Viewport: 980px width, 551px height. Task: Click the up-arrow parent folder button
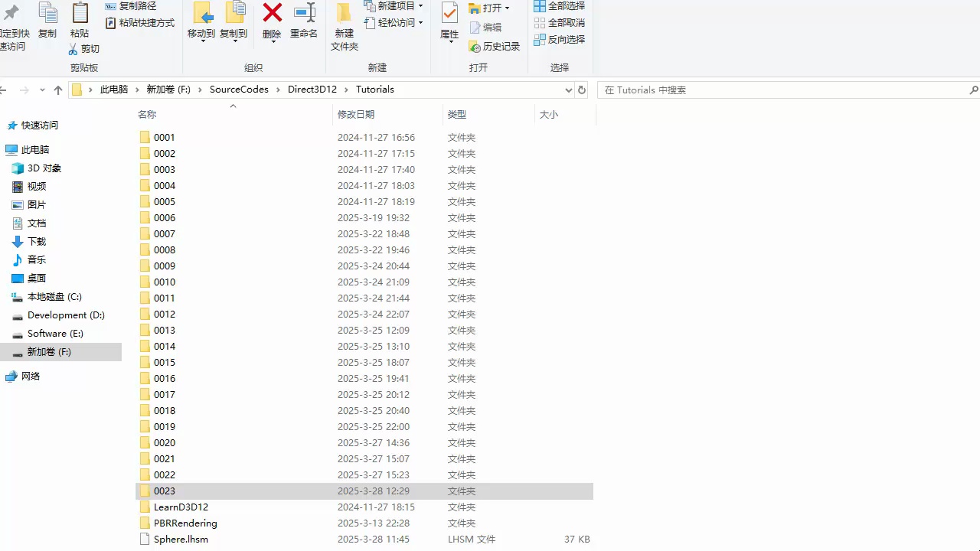58,90
